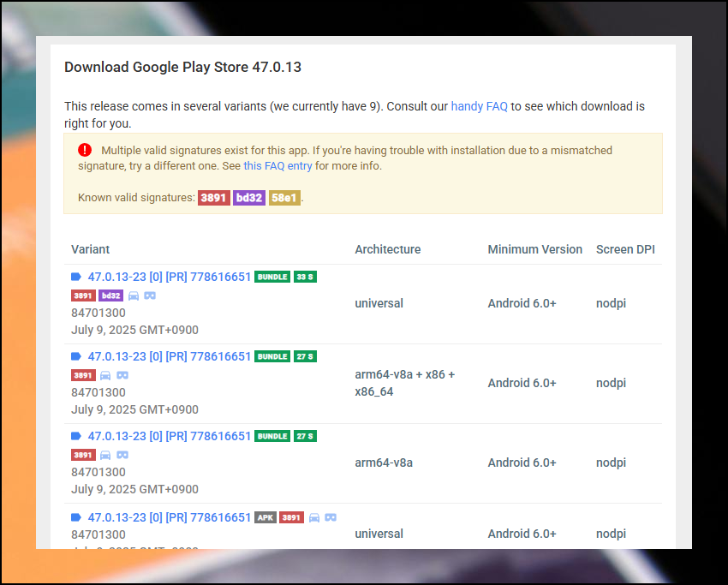Click the 'arm64-v8a' only architecture cell
The height and width of the screenshot is (585, 728).
pyautogui.click(x=384, y=463)
